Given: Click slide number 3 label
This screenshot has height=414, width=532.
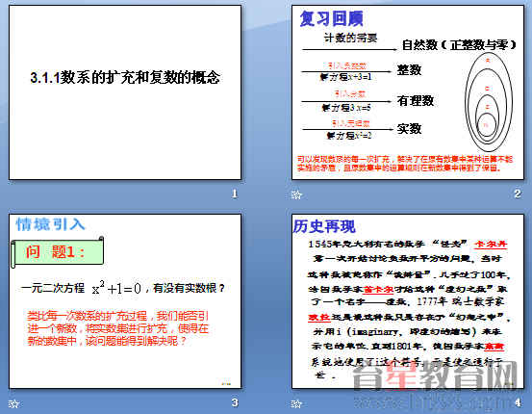Looking at the screenshot, I should point(235,402).
